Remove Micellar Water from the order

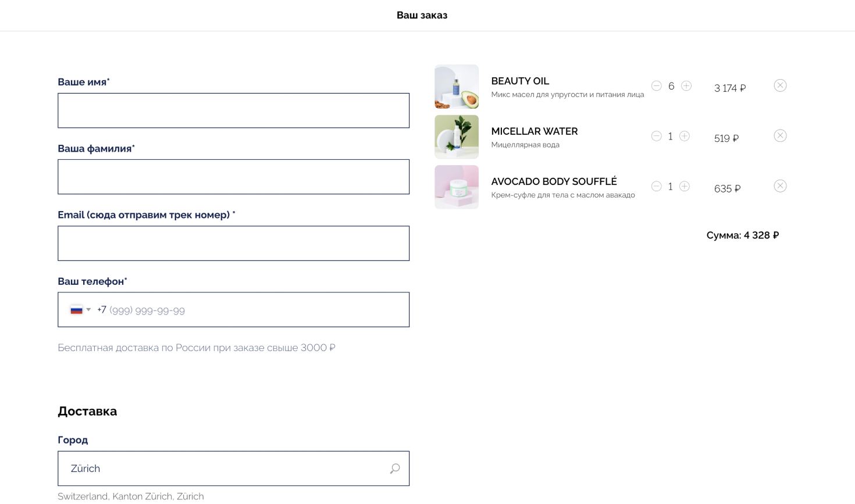click(x=780, y=135)
